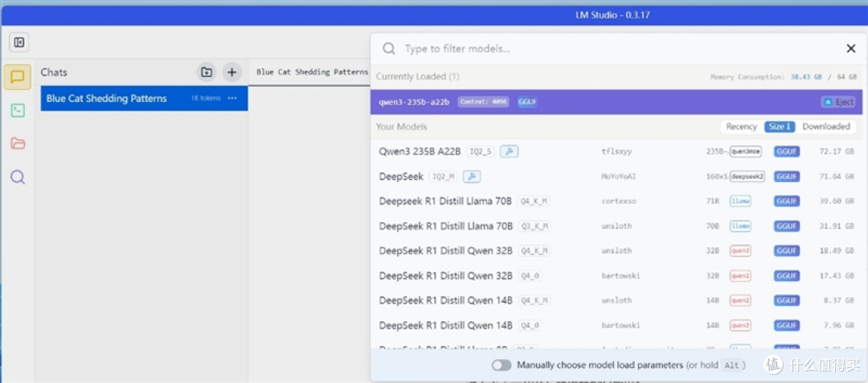Viewport: 868px width, 383px height.
Task: Click the Memory Consumption 38.43 GB readout
Action: click(x=783, y=77)
